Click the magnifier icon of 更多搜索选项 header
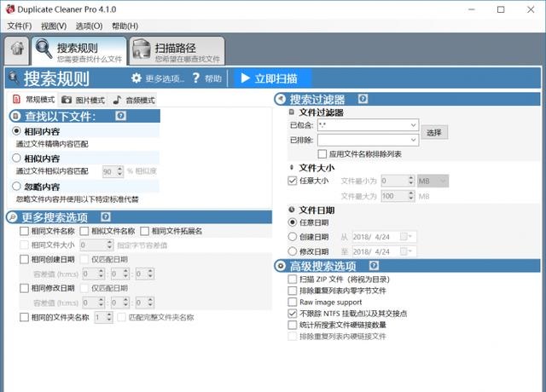 (12, 217)
